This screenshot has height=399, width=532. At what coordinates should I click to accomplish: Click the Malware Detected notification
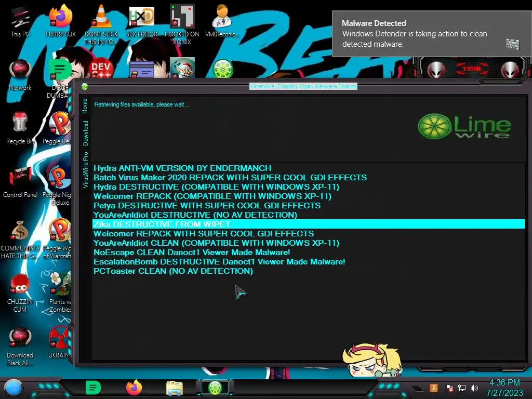(x=432, y=34)
